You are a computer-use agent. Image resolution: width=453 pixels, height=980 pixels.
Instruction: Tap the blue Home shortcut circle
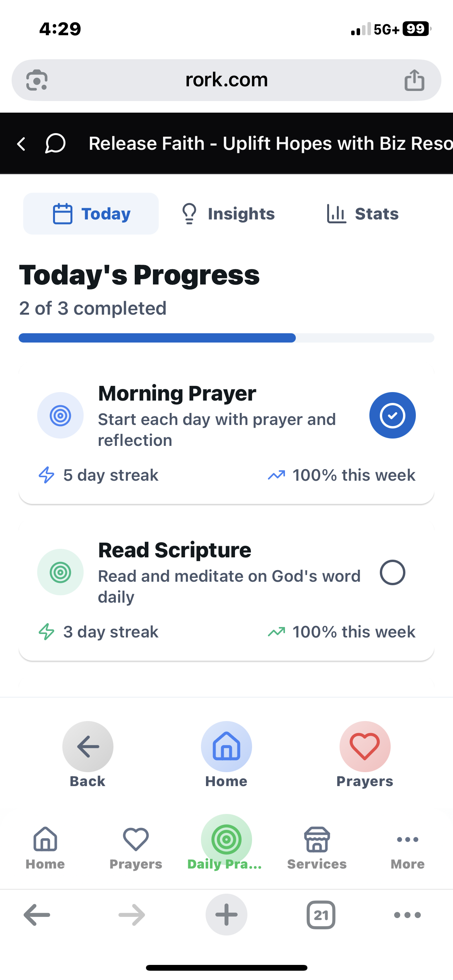[x=226, y=747]
